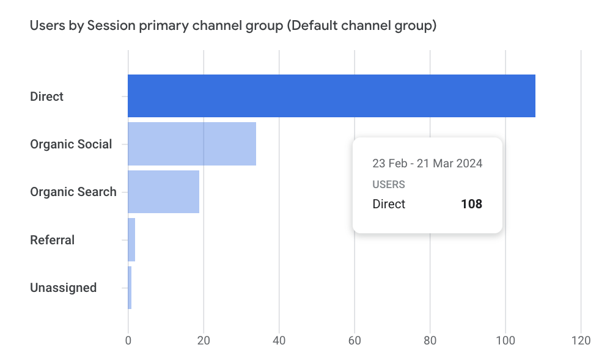
Task: Click the tooltip date range text
Action: tap(427, 164)
